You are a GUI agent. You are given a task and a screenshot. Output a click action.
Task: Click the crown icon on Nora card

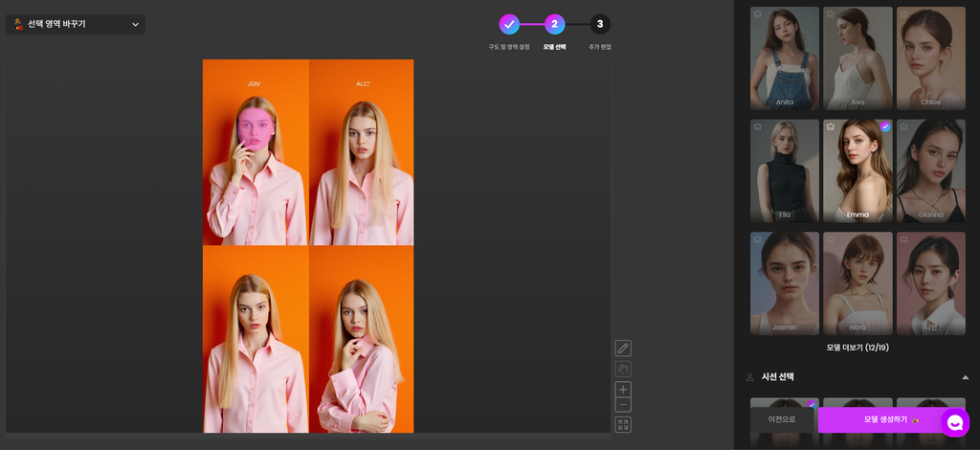[x=831, y=238]
